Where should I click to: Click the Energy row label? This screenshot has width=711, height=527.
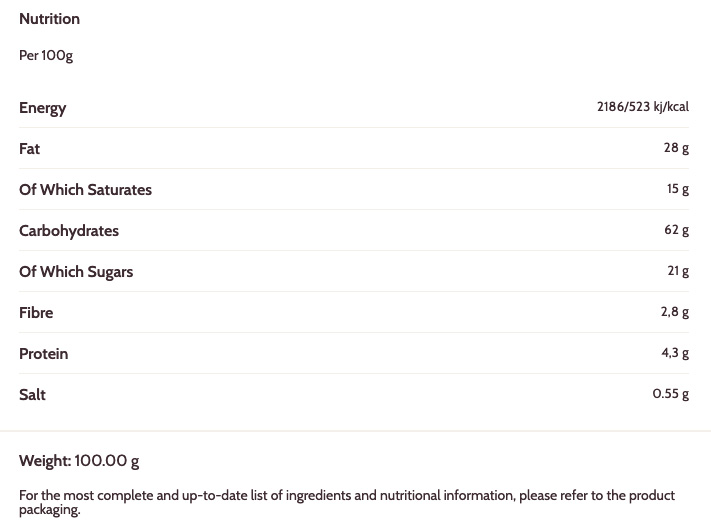[x=42, y=108]
